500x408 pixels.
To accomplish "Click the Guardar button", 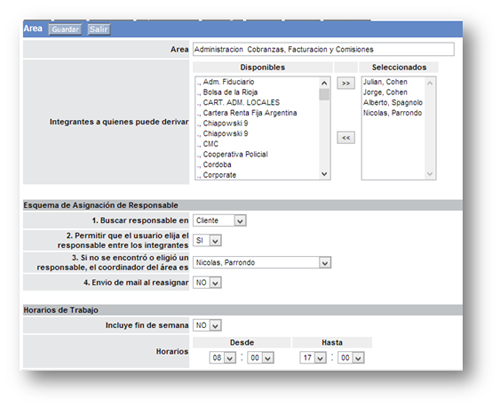I will coord(65,29).
